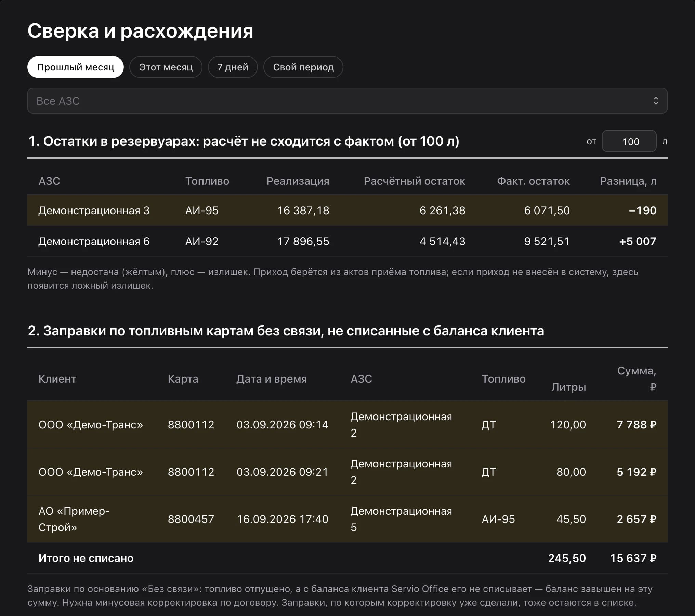The width and height of the screenshot is (695, 616).
Task: Click the total amount «15 637 ₽»
Action: click(x=633, y=558)
